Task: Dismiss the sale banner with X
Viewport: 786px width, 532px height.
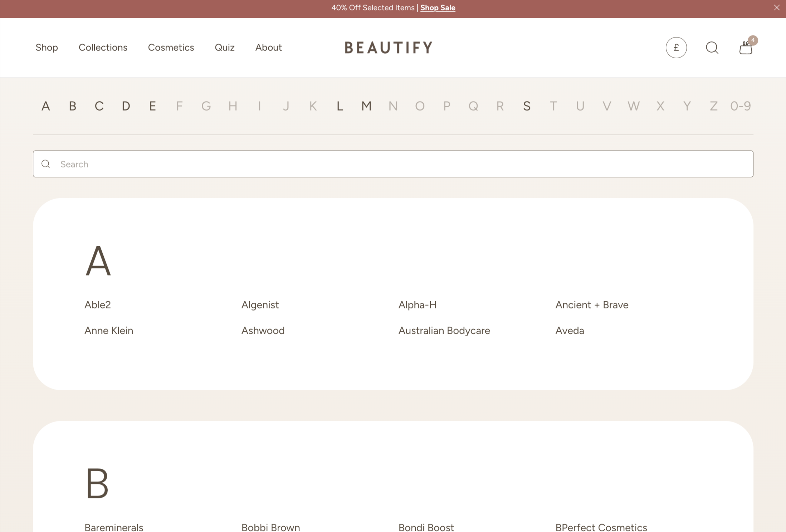Action: 777,8
